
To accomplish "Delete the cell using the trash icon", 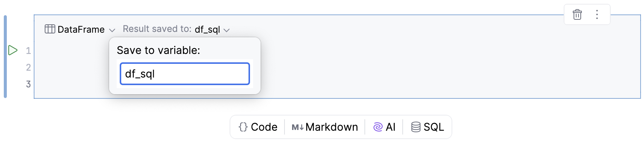I will coord(577,15).
